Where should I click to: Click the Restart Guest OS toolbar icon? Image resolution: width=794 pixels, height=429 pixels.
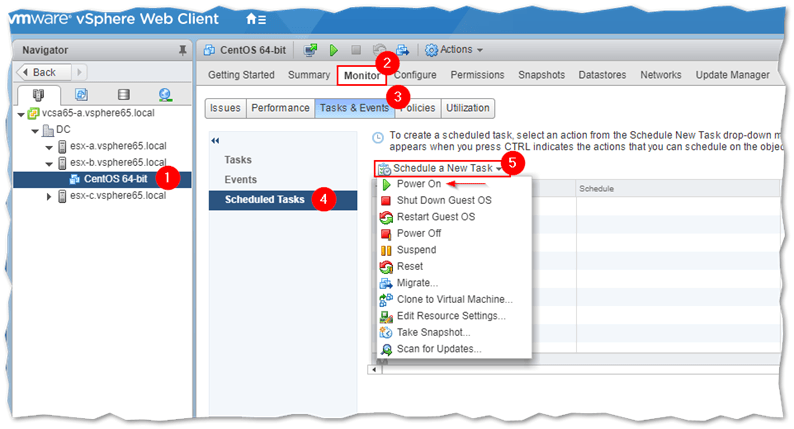379,50
